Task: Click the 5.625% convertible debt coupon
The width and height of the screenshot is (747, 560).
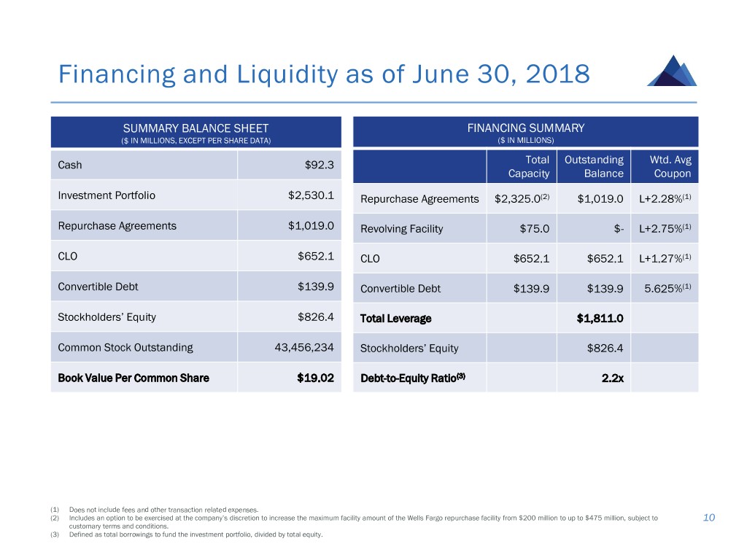Action: (667, 289)
